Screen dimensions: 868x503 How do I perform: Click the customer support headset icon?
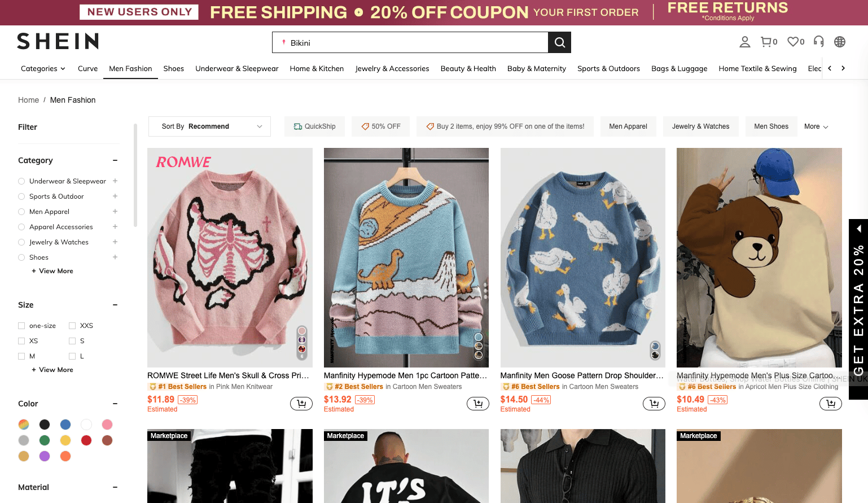point(819,42)
